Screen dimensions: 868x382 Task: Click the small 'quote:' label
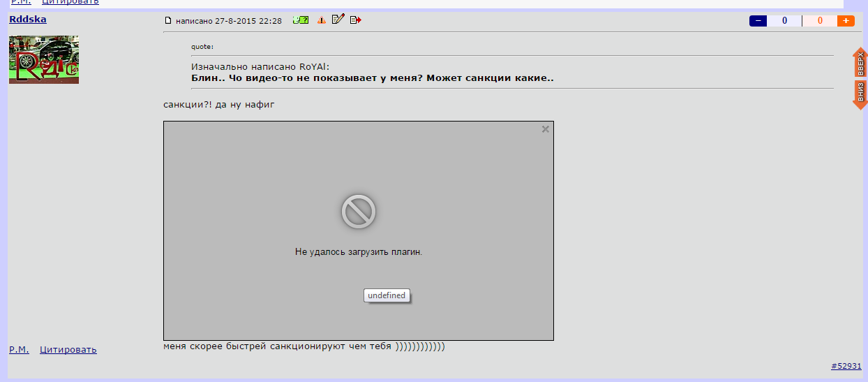[x=202, y=47]
